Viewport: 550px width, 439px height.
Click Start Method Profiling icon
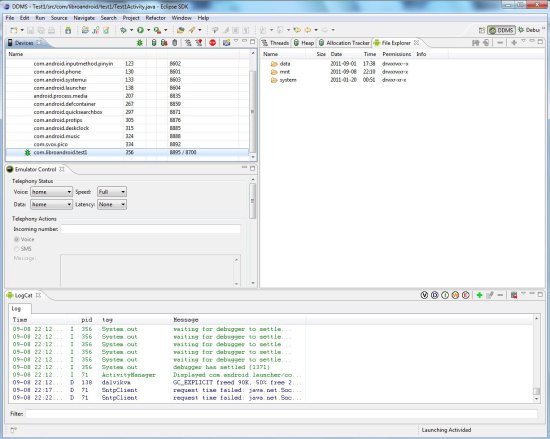[199, 43]
